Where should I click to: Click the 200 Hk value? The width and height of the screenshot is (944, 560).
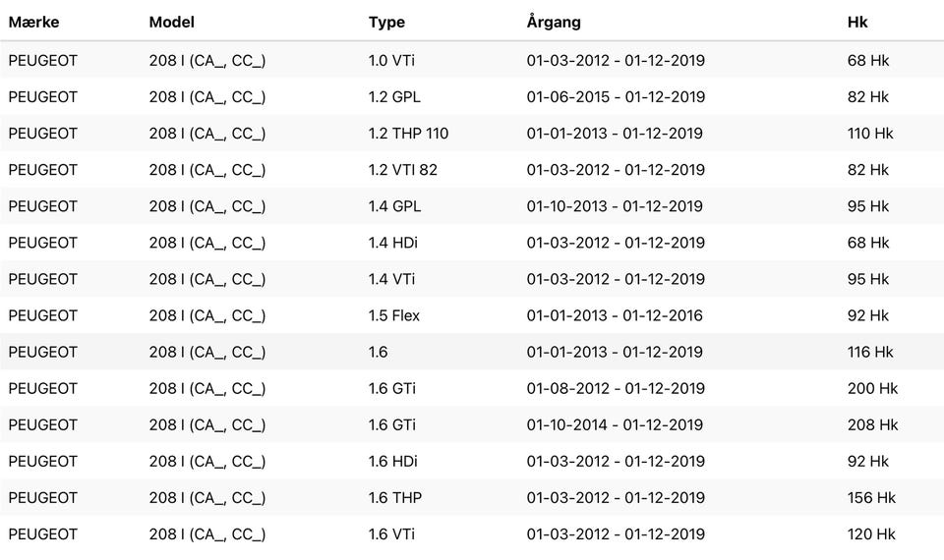click(872, 388)
